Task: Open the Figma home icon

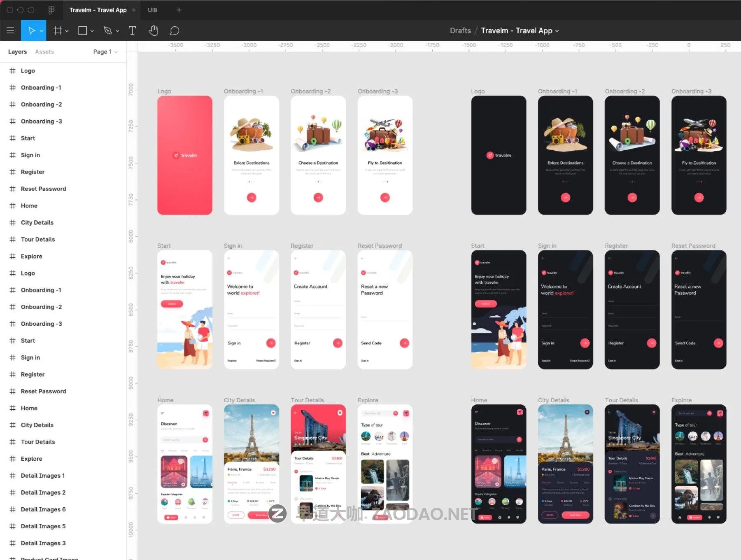Action: tap(51, 10)
